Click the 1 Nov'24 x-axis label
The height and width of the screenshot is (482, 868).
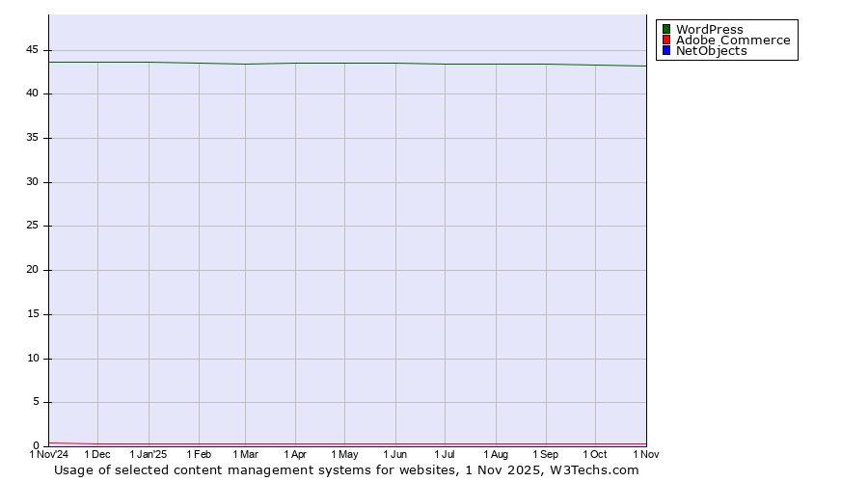(x=49, y=454)
